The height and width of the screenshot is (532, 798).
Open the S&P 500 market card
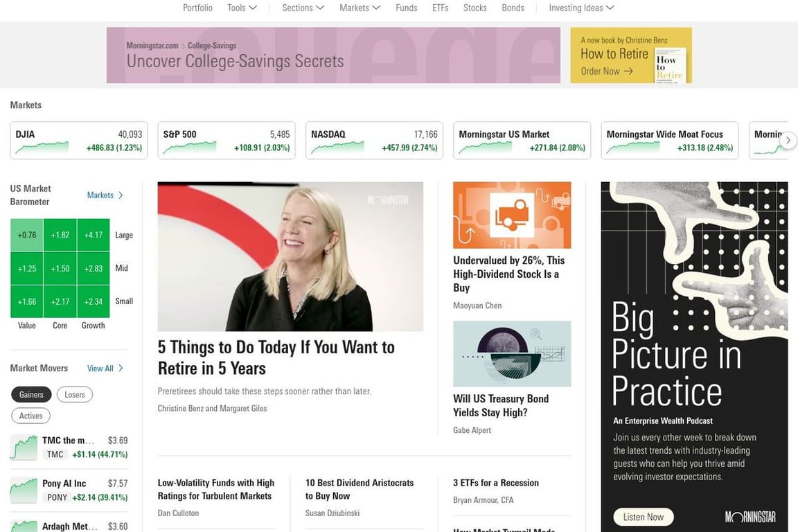pos(227,141)
